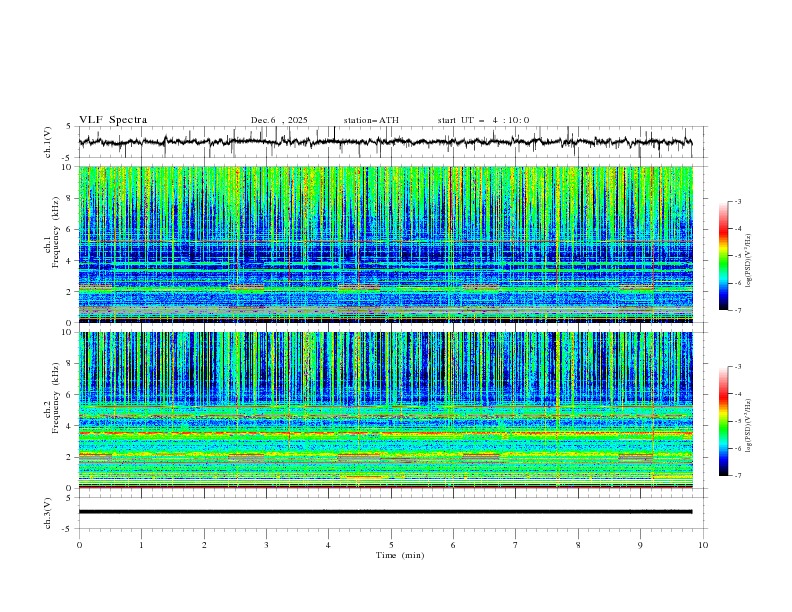Click the ch.2 color bar log(PSD) label

click(749, 421)
